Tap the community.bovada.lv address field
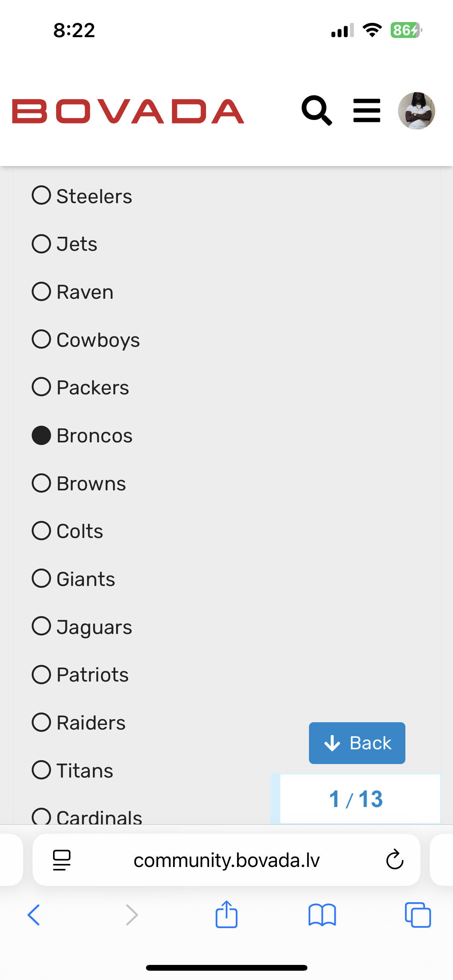This screenshot has height=980, width=453. pos(226,860)
